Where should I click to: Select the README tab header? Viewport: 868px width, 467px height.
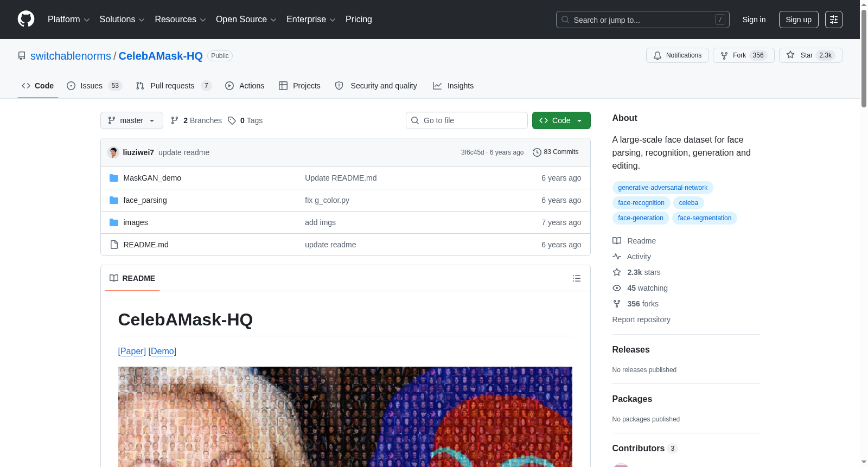[132, 278]
